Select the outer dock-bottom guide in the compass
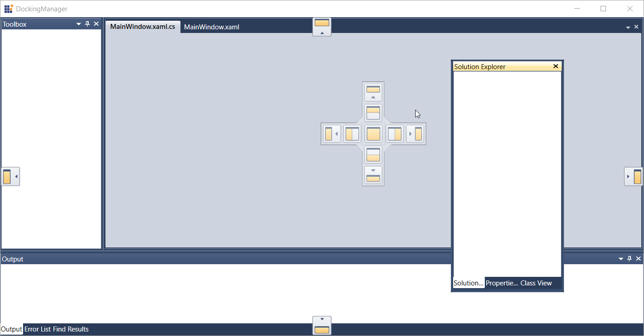The image size is (644, 336). click(x=373, y=175)
